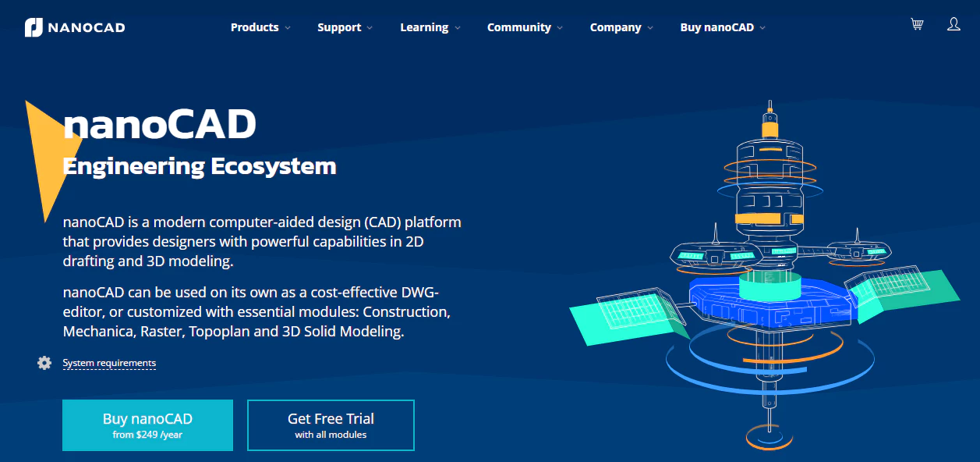Click the Engineering Ecosystem subheading

(199, 166)
